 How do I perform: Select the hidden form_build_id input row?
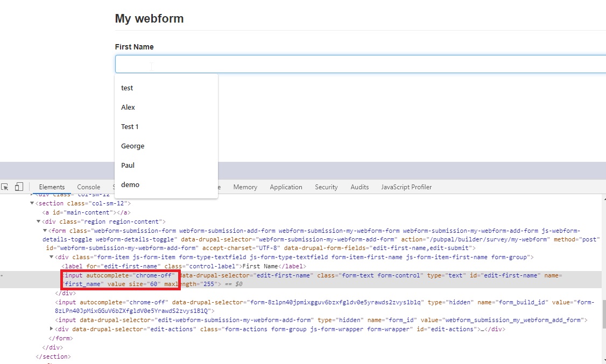(324, 306)
